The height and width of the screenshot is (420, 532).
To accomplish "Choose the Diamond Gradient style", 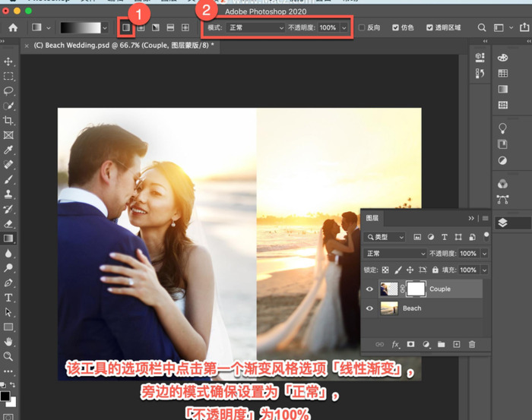I will (x=185, y=27).
